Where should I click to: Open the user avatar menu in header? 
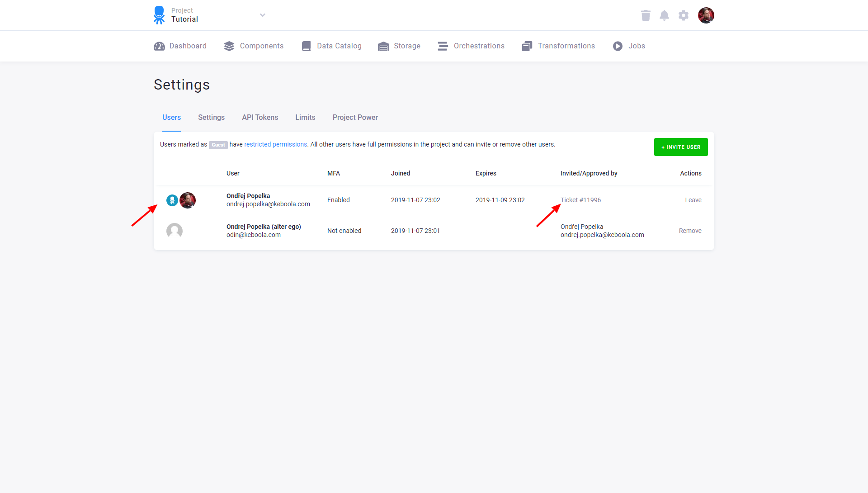tap(706, 15)
